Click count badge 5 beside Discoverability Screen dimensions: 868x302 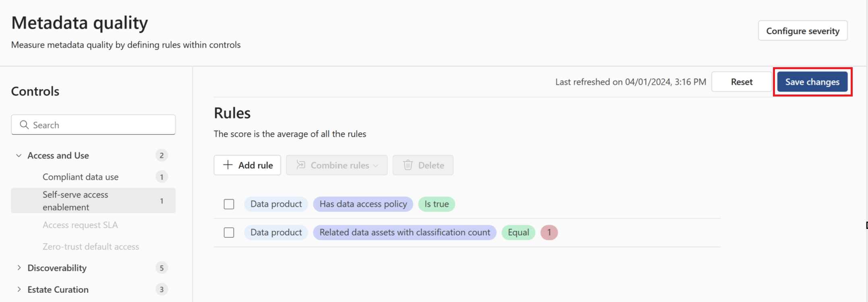162,268
